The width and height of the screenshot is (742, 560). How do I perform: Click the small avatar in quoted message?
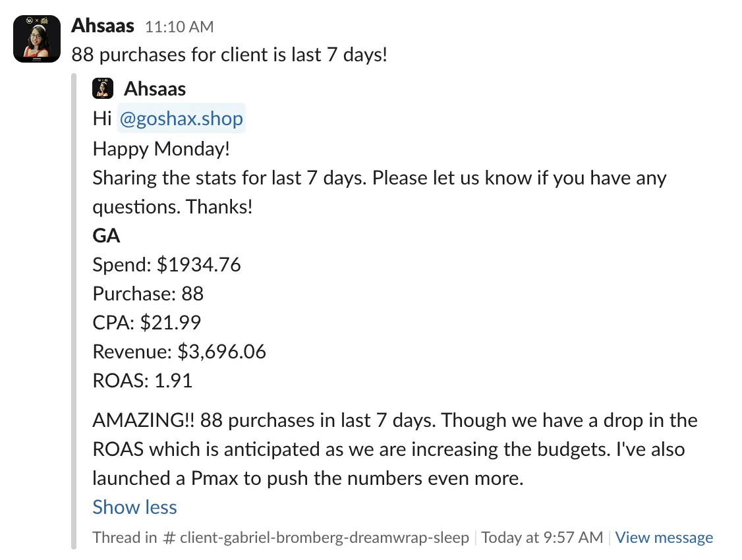coord(103,88)
